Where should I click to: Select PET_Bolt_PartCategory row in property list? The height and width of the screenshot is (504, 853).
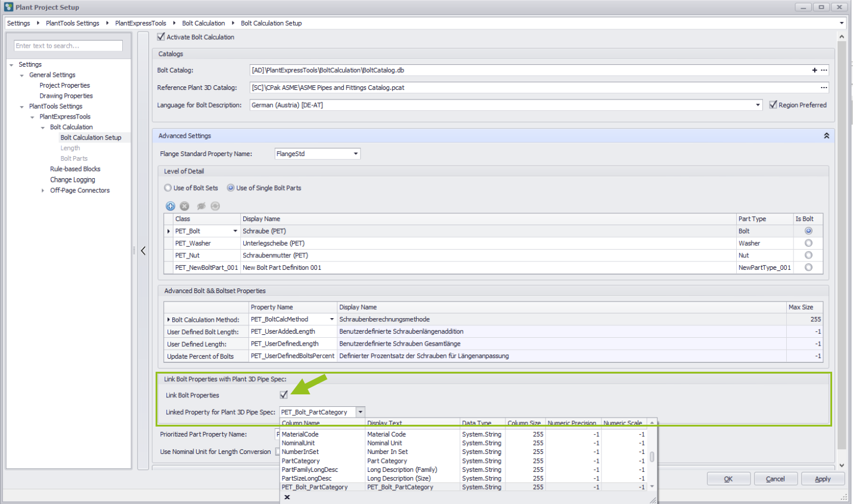pyautogui.click(x=464, y=487)
